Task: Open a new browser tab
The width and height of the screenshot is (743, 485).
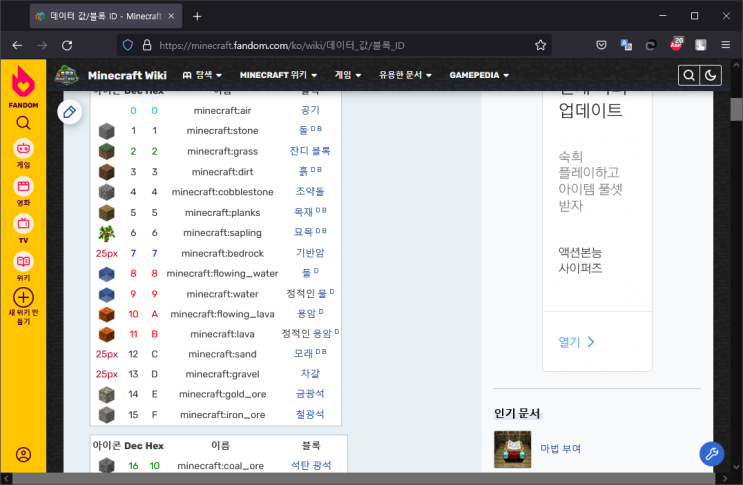Action: [x=197, y=17]
